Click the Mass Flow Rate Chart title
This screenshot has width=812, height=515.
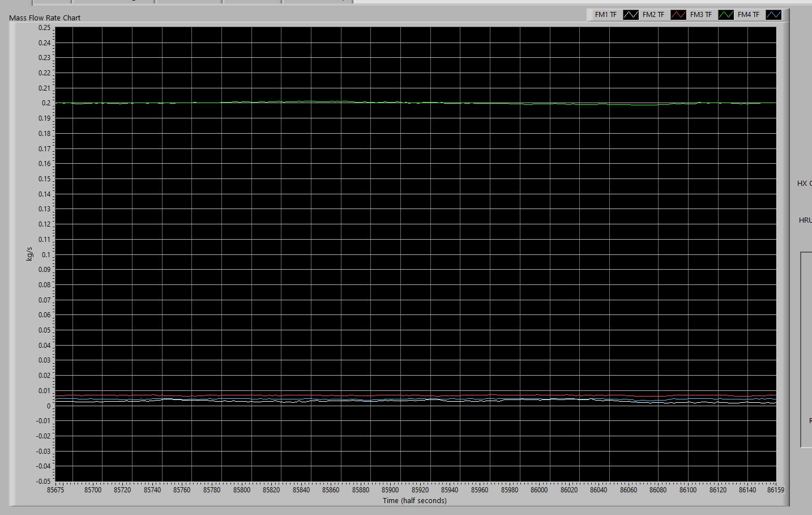click(x=45, y=18)
